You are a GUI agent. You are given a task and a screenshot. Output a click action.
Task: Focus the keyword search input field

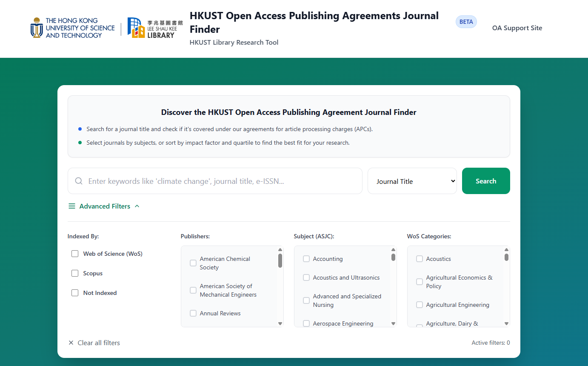(x=221, y=181)
